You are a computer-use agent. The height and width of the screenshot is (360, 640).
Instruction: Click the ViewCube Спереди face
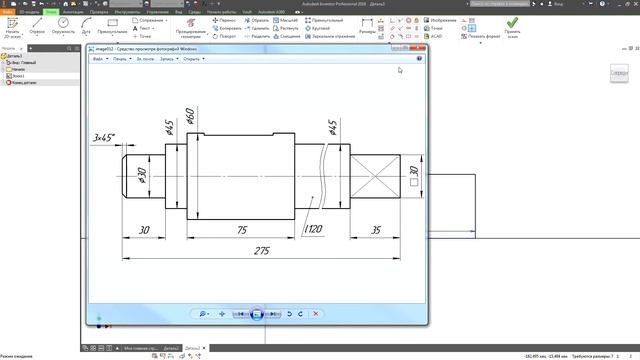[619, 73]
